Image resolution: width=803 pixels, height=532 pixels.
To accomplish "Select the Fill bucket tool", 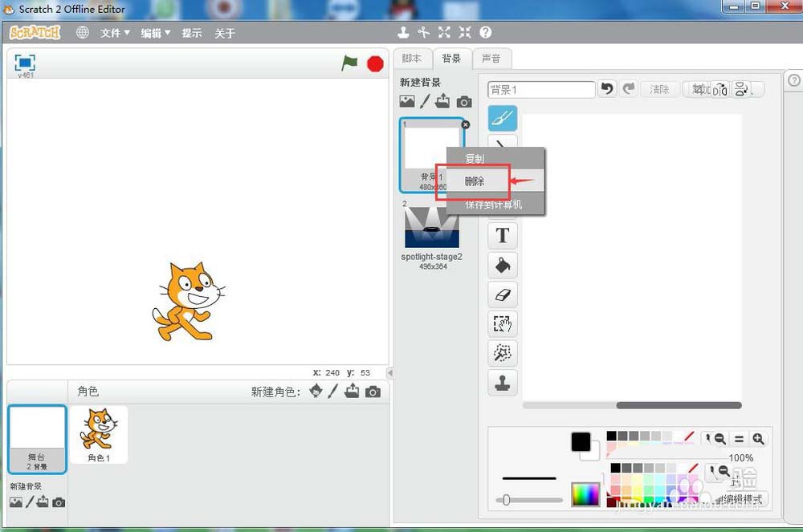I will pyautogui.click(x=503, y=265).
